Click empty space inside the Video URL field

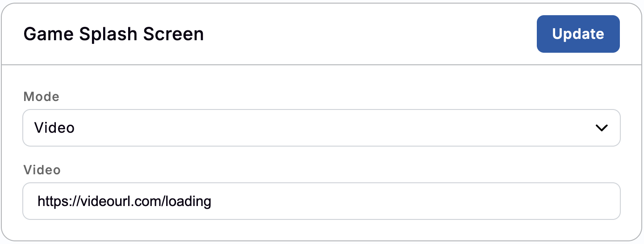(402, 201)
